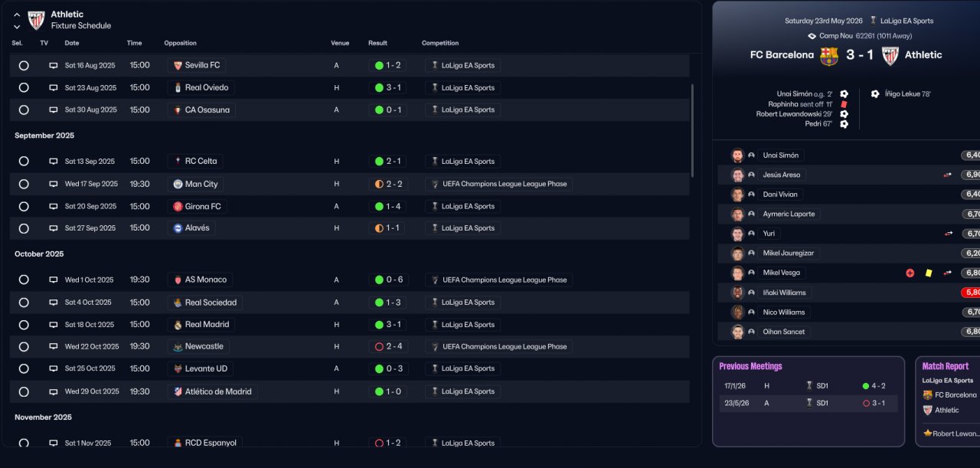Screen dimensions: 980x468
Task: Open Man City opposition link
Action: pos(195,185)
